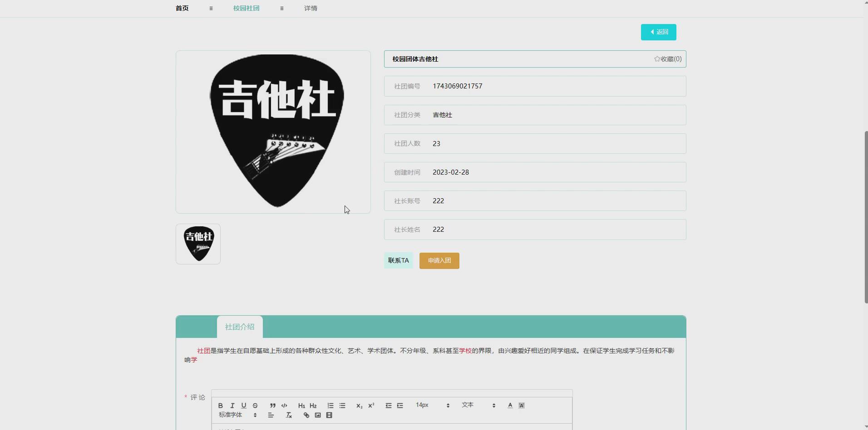
Task: Click the 申请入团 button to join
Action: 439,260
